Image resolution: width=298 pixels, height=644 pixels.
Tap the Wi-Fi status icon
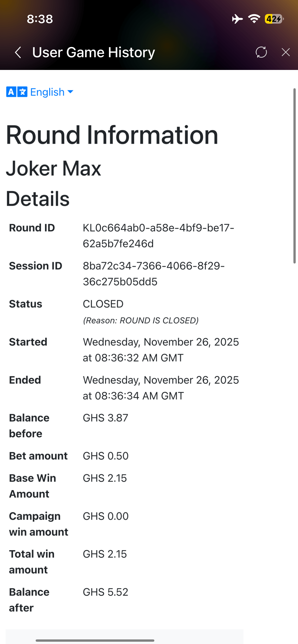tap(254, 19)
